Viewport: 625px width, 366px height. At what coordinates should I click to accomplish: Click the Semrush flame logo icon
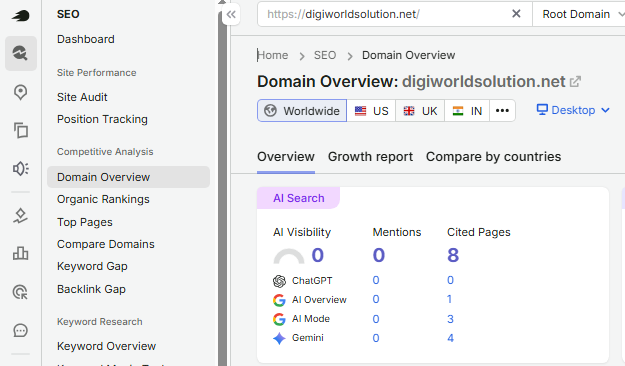coord(21,16)
